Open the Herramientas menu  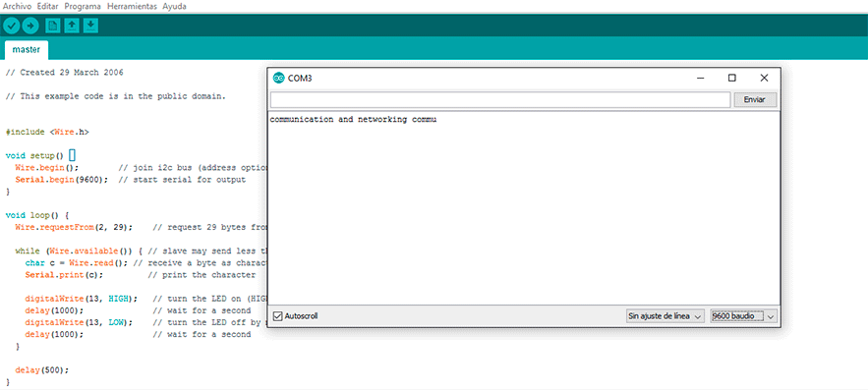pyautogui.click(x=133, y=7)
